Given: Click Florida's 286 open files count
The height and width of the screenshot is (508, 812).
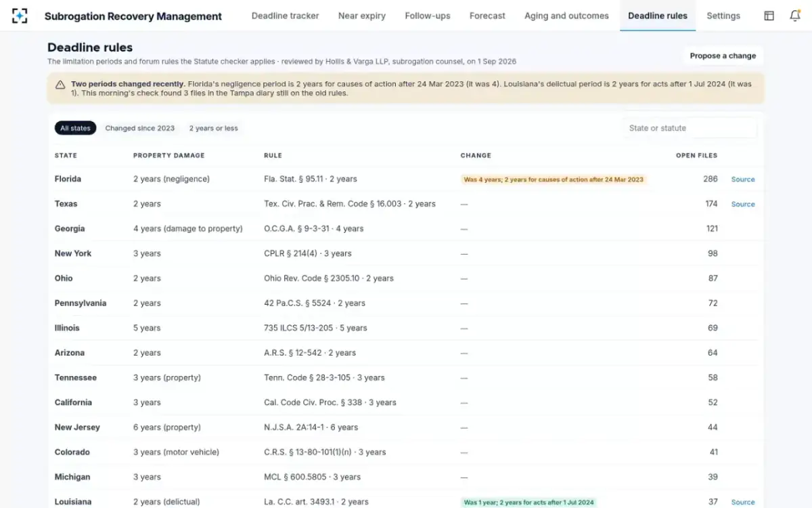Looking at the screenshot, I should (x=710, y=179).
